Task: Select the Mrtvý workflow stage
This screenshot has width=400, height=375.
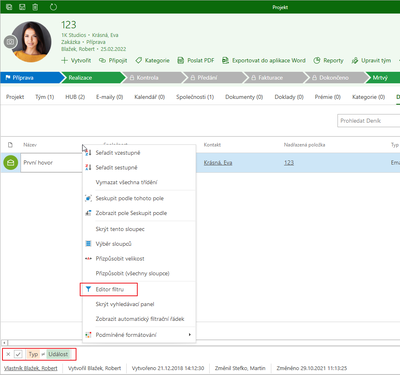Action: click(x=382, y=78)
